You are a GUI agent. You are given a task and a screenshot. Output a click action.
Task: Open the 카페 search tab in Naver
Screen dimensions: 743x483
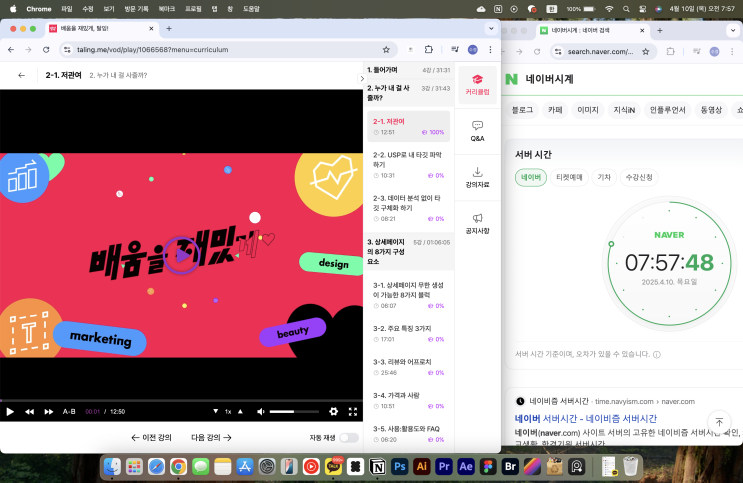555,110
